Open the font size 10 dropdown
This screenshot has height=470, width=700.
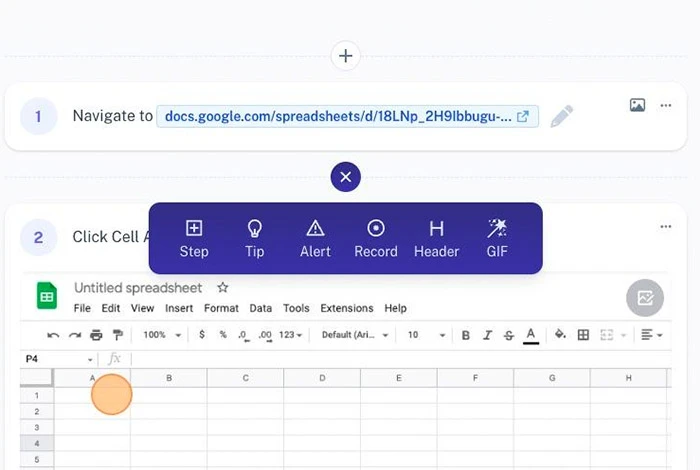tap(426, 335)
